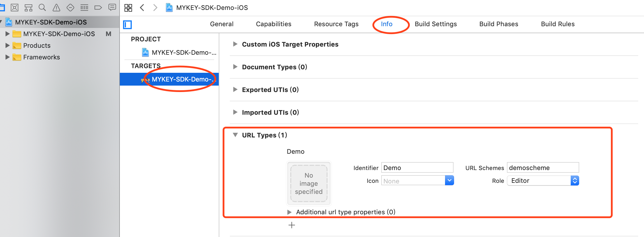Image resolution: width=644 pixels, height=237 pixels.
Task: Collapse the URL Types section
Action: [x=235, y=135]
